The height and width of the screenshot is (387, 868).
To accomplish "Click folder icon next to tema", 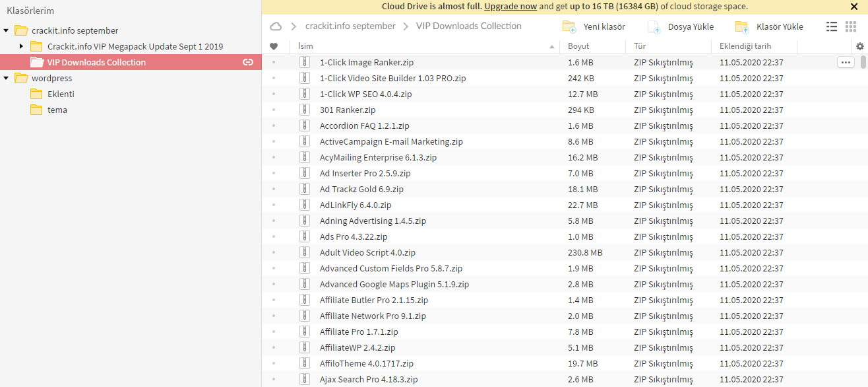I will [36, 110].
